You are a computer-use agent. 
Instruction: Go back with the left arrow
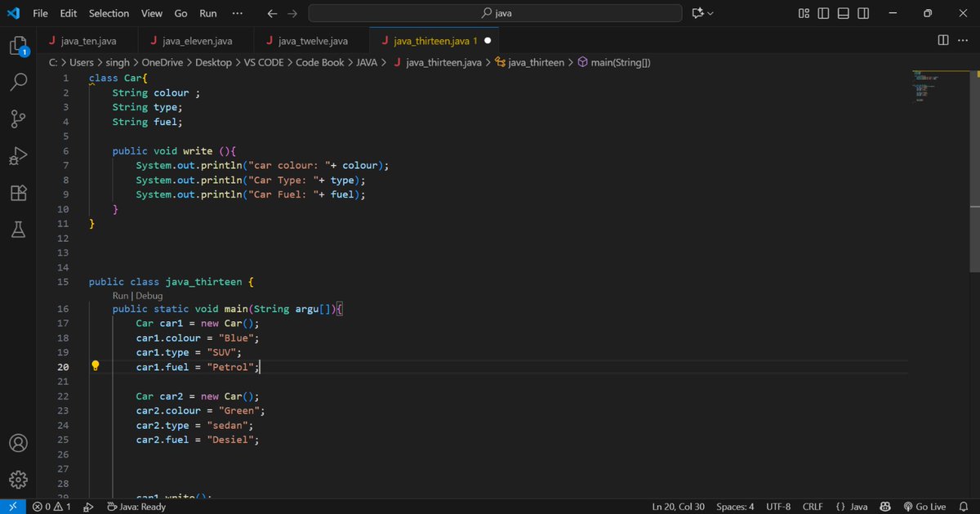pyautogui.click(x=273, y=13)
